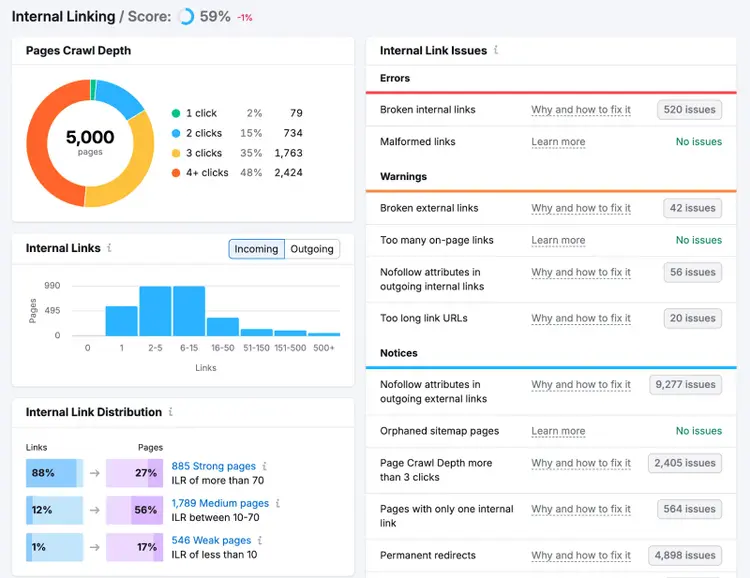Click 'Why and how to fix it' for Permanent redirects
This screenshot has height=578, width=750.
coord(581,556)
